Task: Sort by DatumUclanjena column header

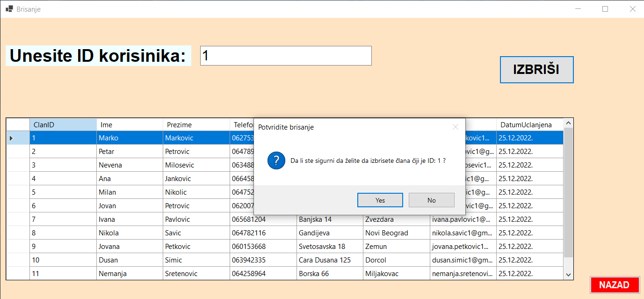Action: 530,124
